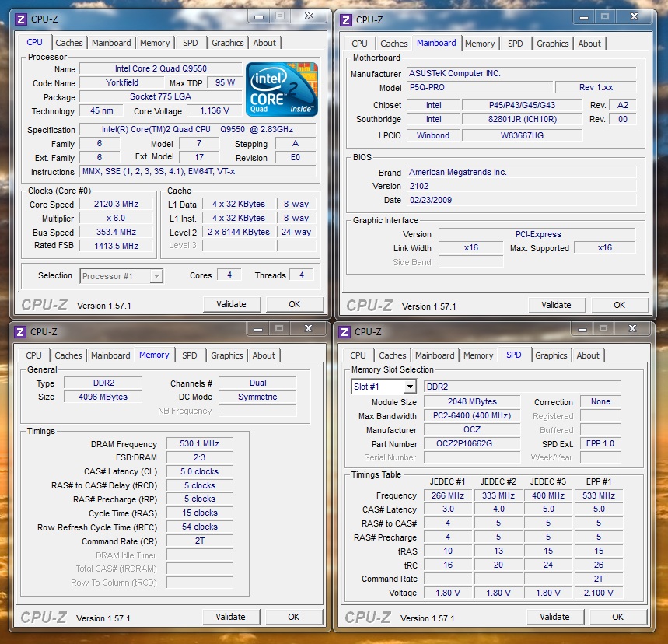Switch to Memory tab in the Mainboard window
Viewport: 668px width, 644px height.
[480, 44]
